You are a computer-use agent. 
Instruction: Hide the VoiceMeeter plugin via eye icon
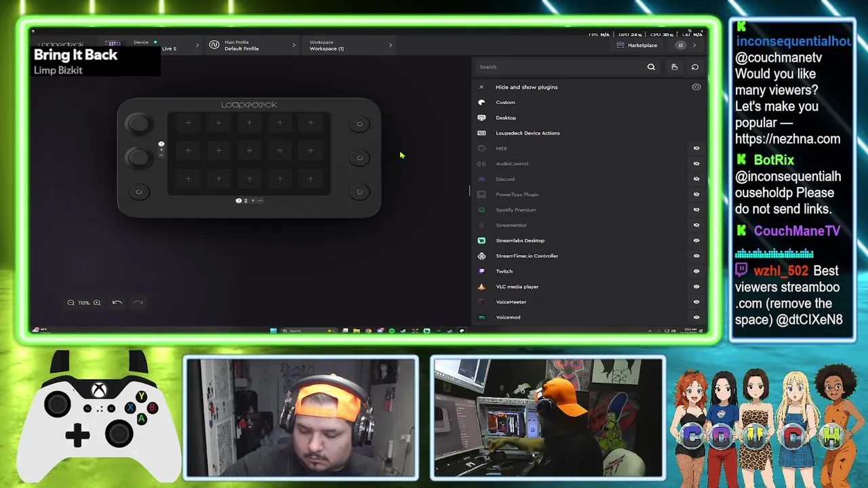tap(696, 302)
